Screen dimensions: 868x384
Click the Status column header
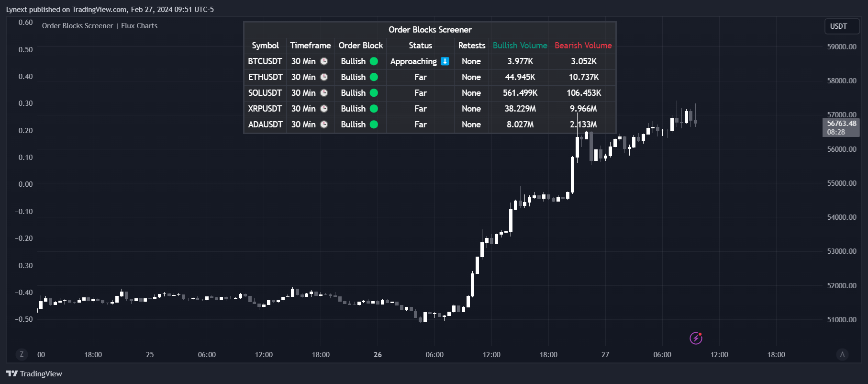[x=421, y=45]
